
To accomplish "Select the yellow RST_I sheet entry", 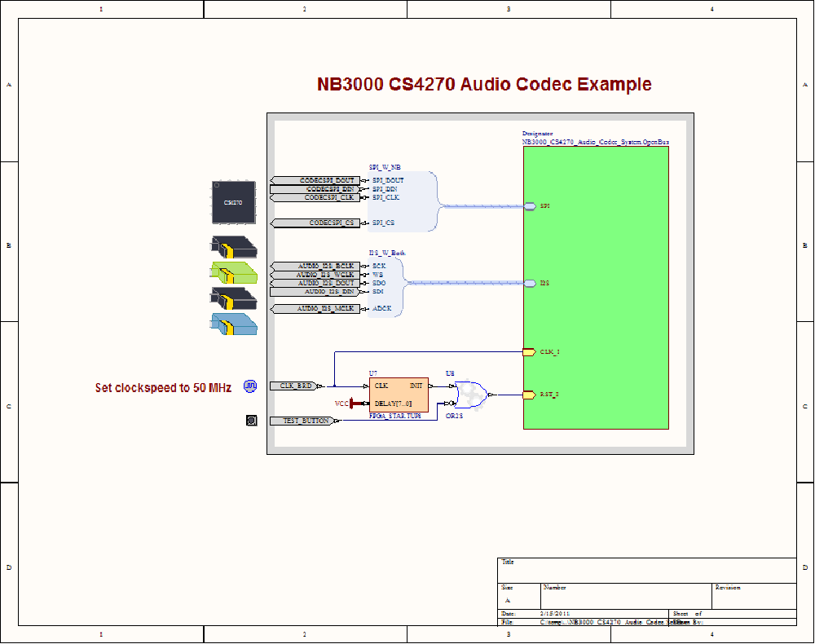I will (529, 395).
